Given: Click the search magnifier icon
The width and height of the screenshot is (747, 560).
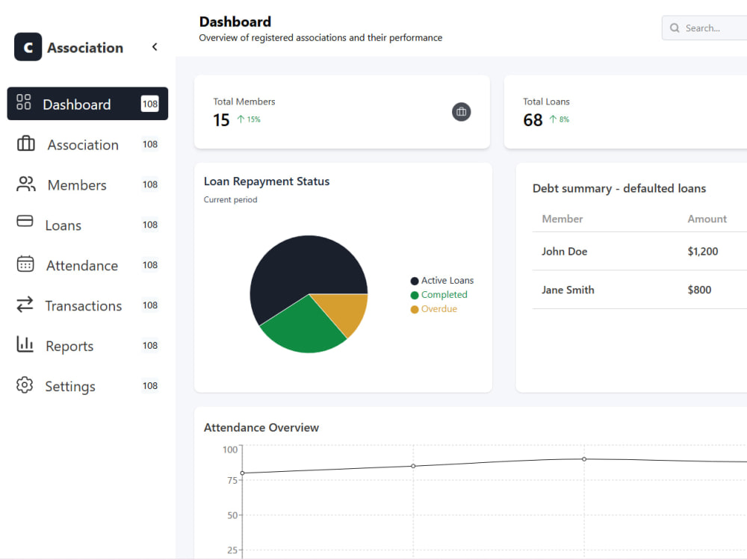Looking at the screenshot, I should (x=675, y=28).
